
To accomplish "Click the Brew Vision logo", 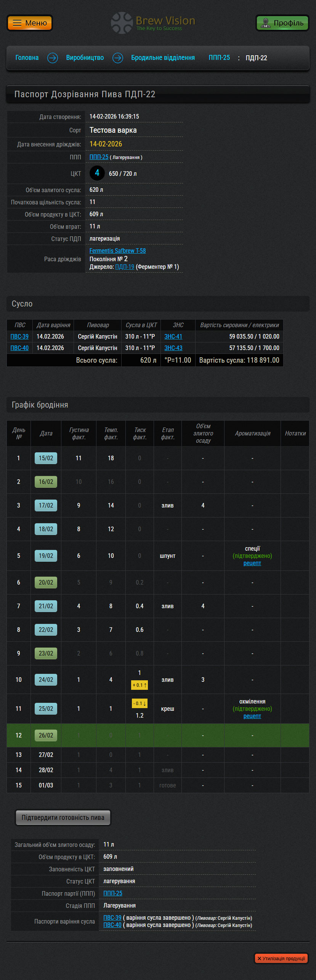I will 153,23.
